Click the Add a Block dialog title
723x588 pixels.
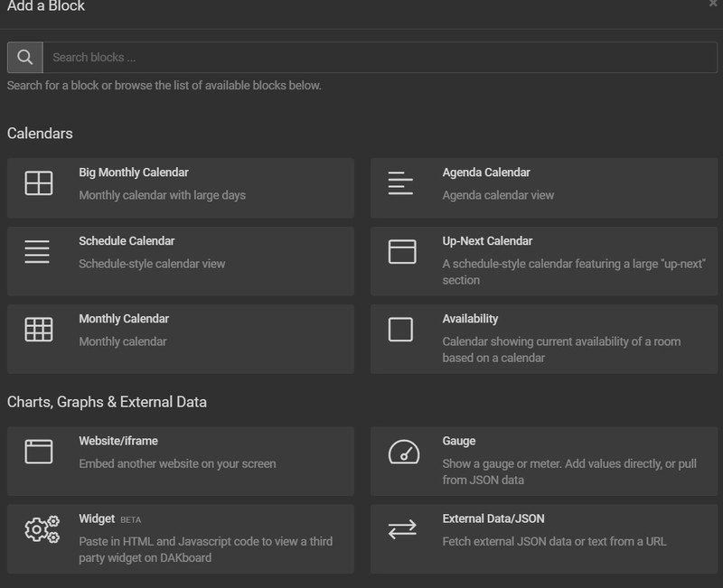(46, 6)
